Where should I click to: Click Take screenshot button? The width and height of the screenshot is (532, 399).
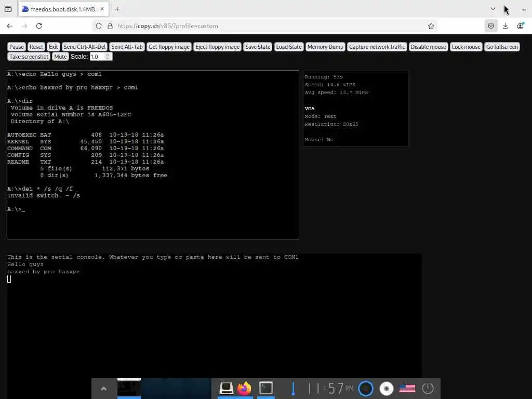[29, 57]
